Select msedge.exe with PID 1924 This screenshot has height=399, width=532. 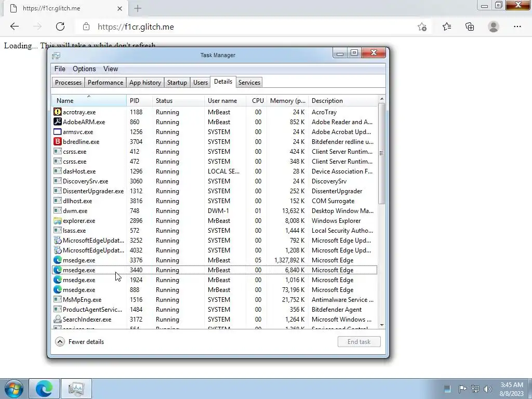(x=215, y=280)
